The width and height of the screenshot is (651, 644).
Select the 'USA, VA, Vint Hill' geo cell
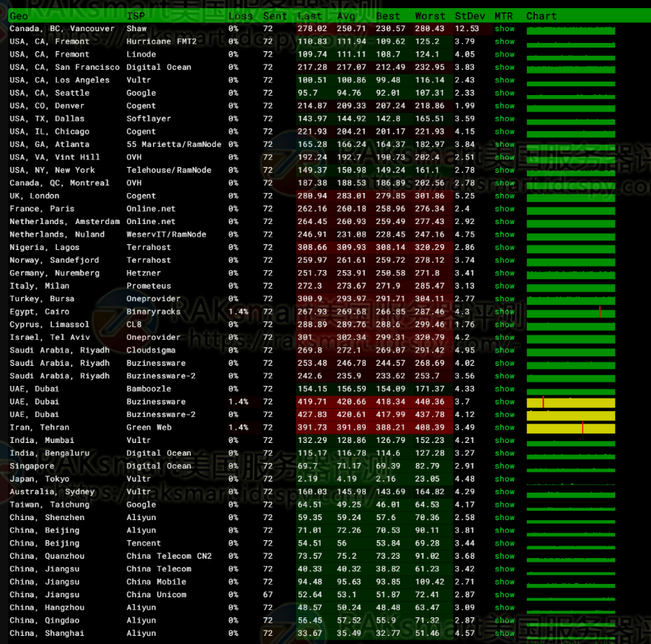[x=55, y=157]
